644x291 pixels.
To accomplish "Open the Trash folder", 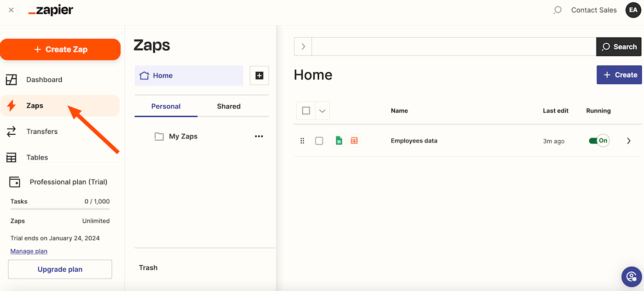I will coord(148,268).
